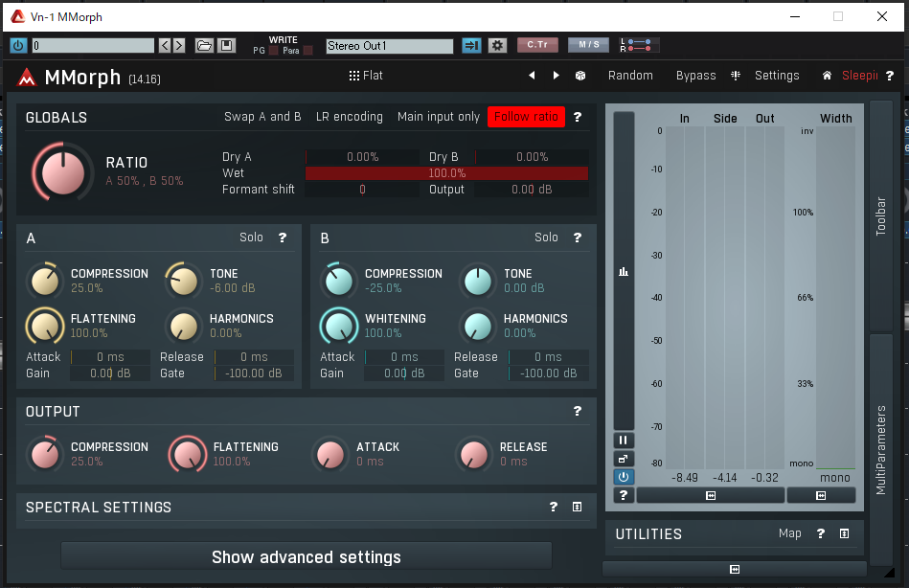Click the C.Tr button
Screen dimensions: 909x588
pyautogui.click(x=537, y=45)
